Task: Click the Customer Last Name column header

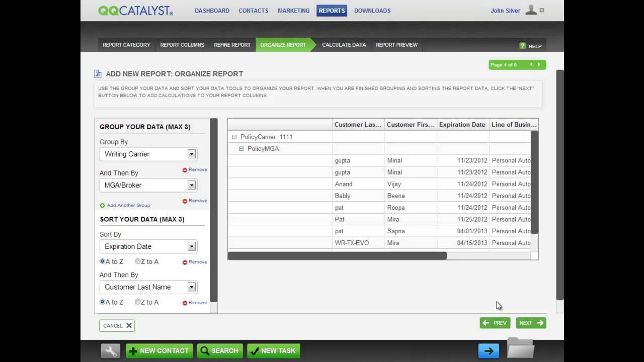Action: (358, 125)
